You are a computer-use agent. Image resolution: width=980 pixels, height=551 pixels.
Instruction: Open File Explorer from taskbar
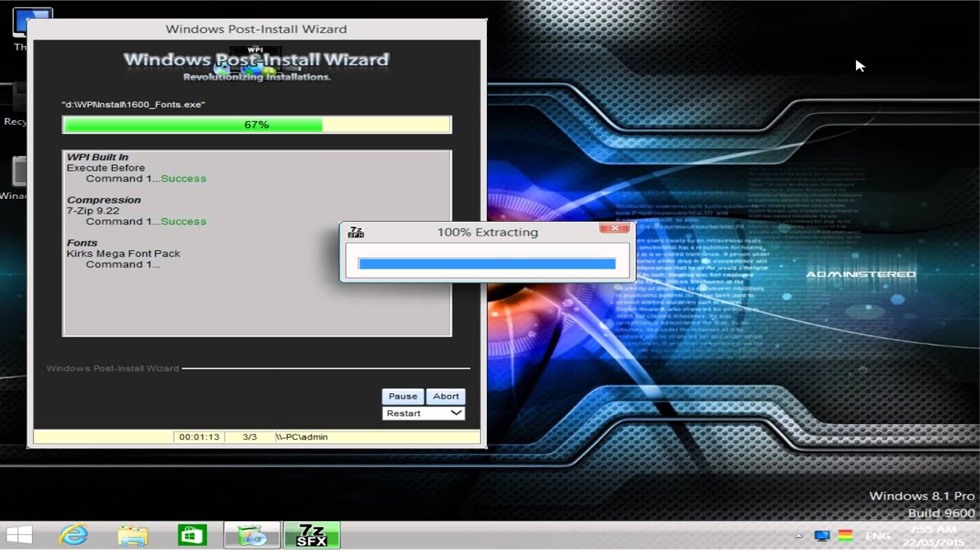[x=133, y=536]
